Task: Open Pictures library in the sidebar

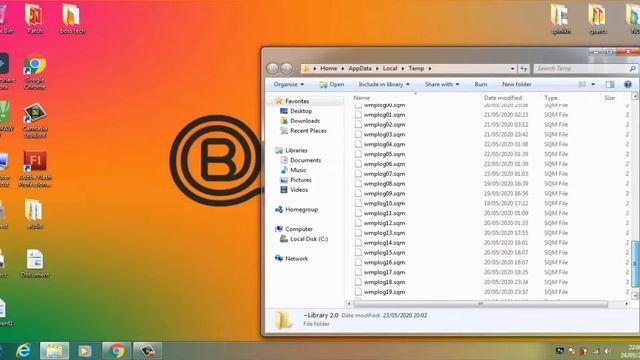Action: pos(301,180)
